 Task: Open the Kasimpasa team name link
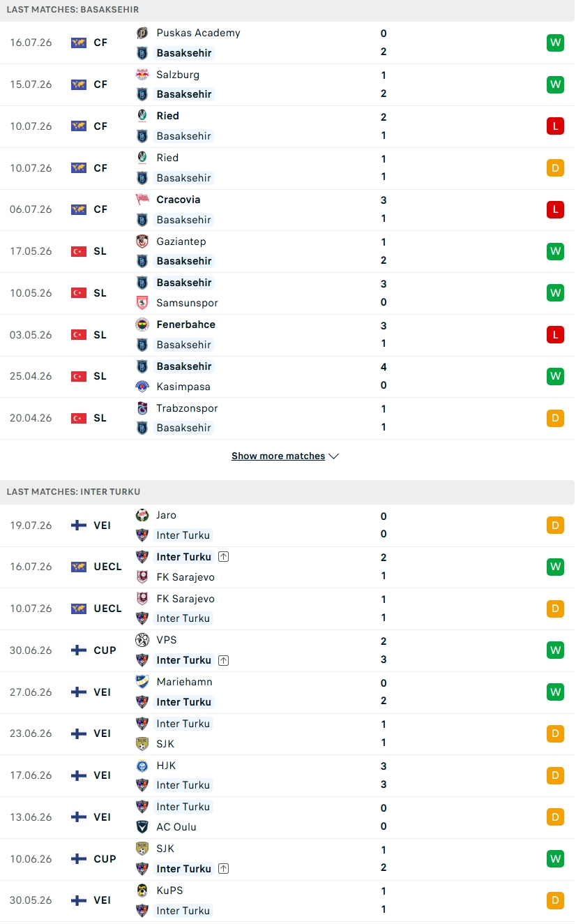[x=183, y=387]
